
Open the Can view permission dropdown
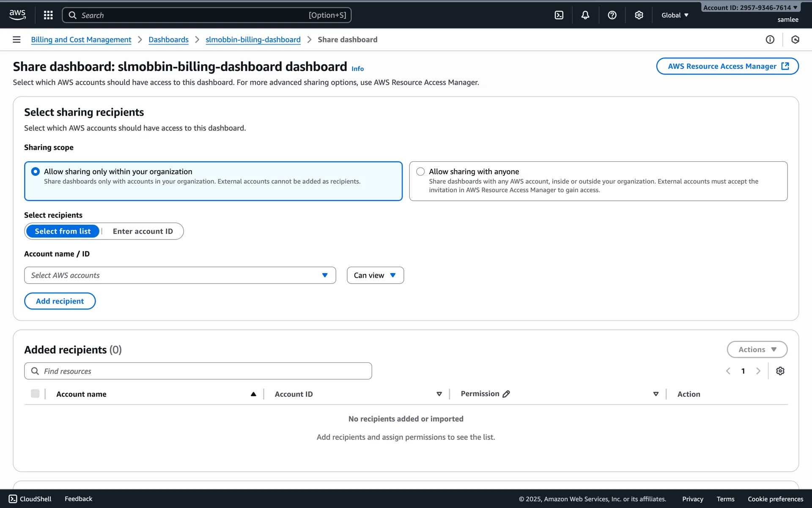click(375, 275)
